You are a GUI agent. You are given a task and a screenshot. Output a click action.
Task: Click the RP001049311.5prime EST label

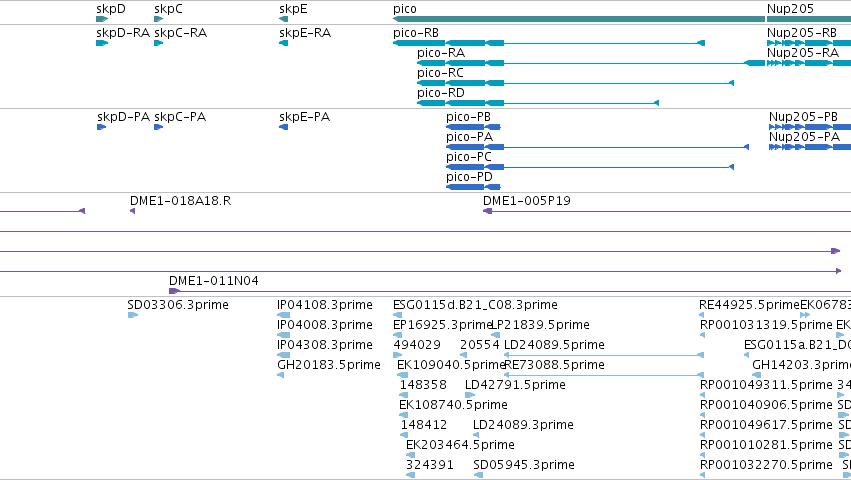[x=766, y=386]
